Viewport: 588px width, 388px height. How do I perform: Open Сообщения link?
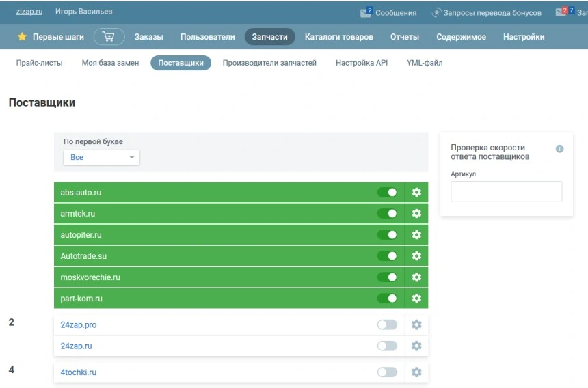(396, 13)
